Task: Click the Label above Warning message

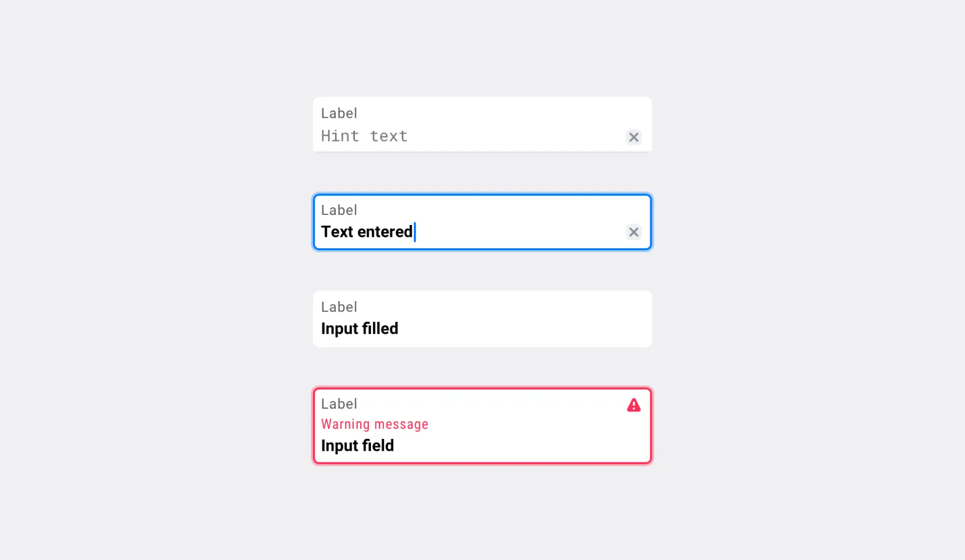Action: pyautogui.click(x=339, y=404)
